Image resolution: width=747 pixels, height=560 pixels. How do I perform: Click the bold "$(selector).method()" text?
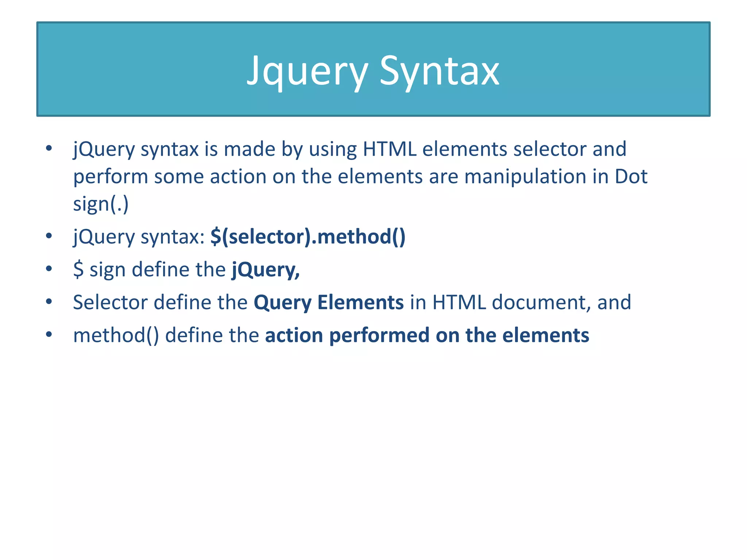(x=308, y=237)
